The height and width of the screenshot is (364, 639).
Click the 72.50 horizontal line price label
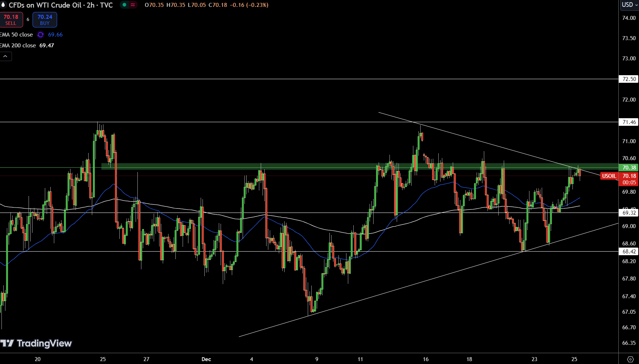point(629,79)
